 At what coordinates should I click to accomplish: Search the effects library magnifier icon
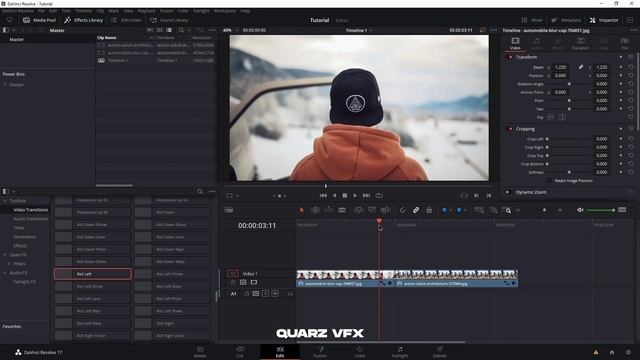200,191
